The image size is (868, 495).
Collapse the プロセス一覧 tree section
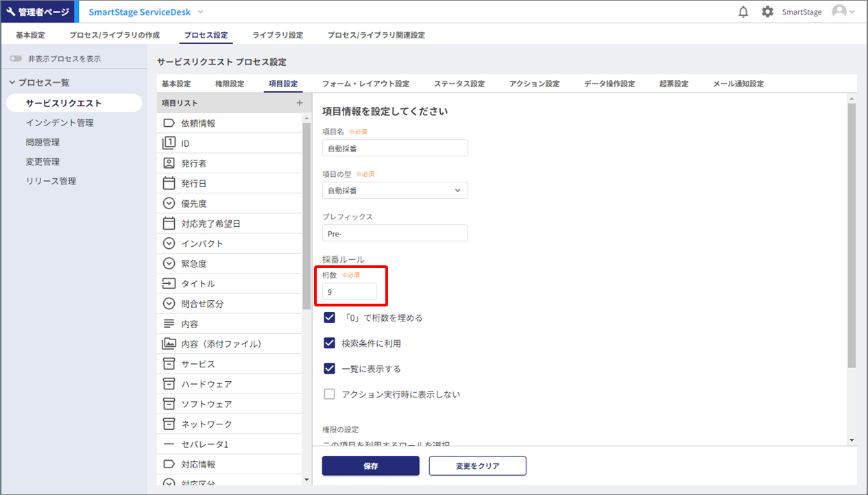point(12,83)
